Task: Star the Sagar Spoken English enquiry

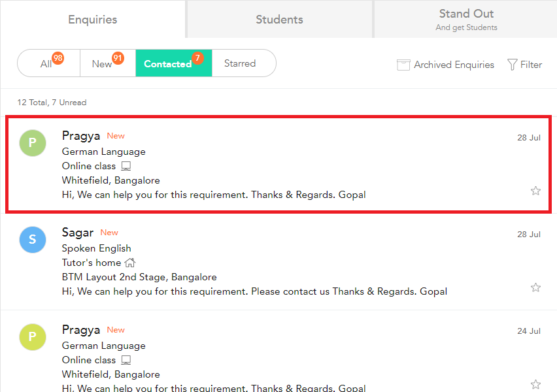Action: pyautogui.click(x=535, y=287)
